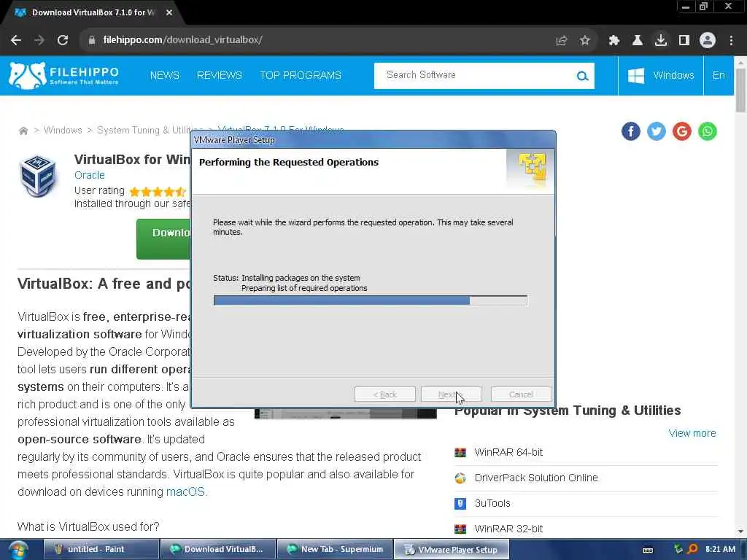Click the tray on-screen keyboard icon
This screenshot has height=560, width=747.
(x=648, y=550)
